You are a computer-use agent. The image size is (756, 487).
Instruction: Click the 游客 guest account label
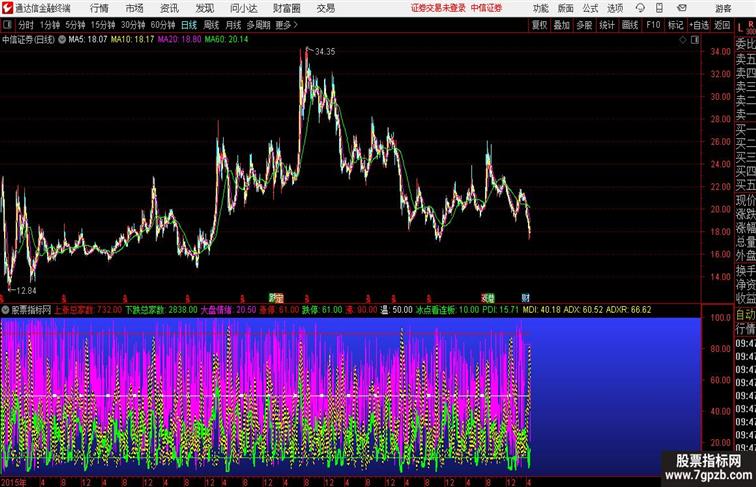(723, 8)
